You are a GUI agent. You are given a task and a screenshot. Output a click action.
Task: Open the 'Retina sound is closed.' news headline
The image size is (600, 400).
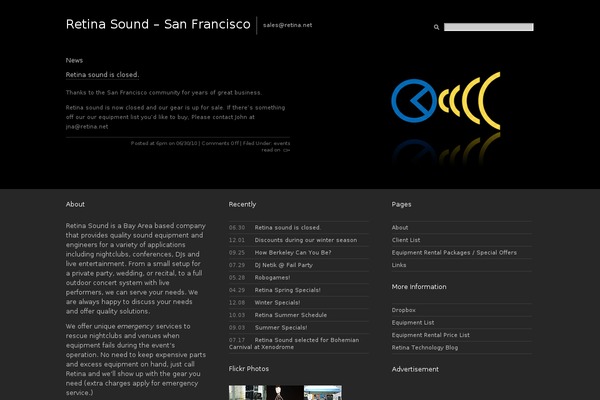pyautogui.click(x=102, y=75)
